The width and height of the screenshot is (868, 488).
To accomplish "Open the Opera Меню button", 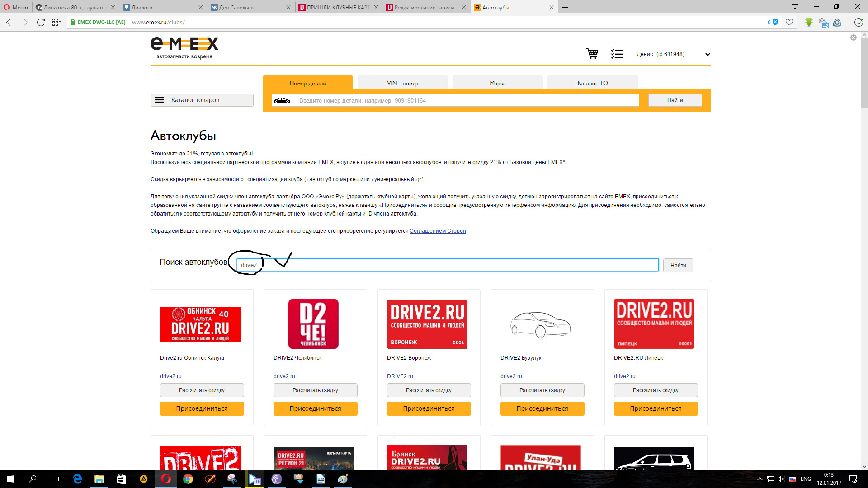I will (x=16, y=7).
